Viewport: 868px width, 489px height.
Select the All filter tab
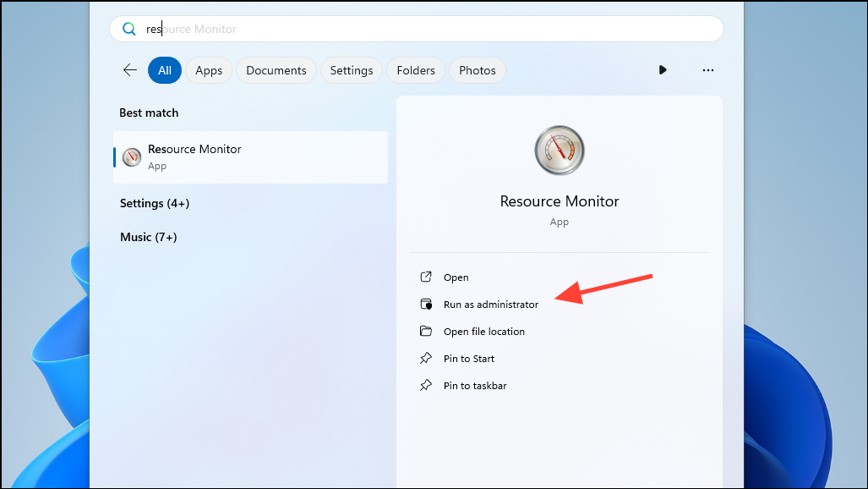click(x=165, y=70)
